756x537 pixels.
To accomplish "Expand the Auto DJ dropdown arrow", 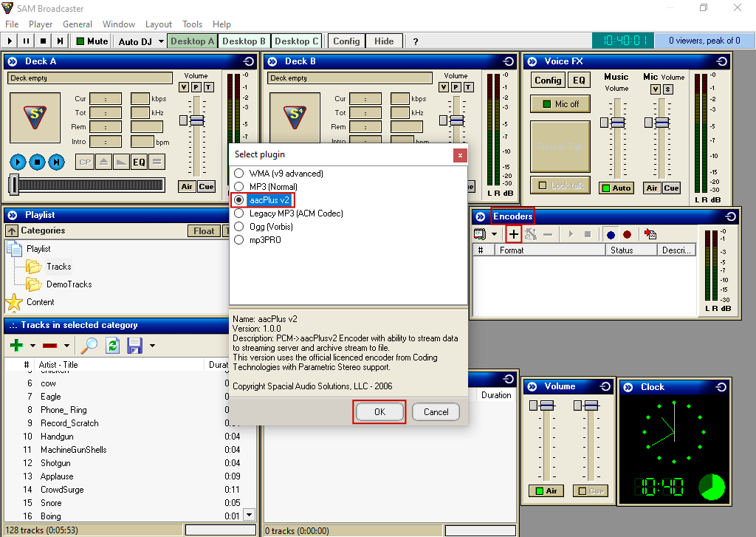I will 161,41.
